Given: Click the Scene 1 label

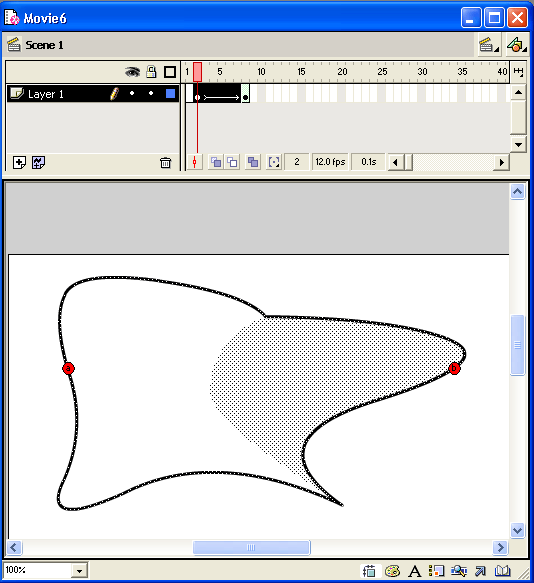Looking at the screenshot, I should pyautogui.click(x=44, y=45).
